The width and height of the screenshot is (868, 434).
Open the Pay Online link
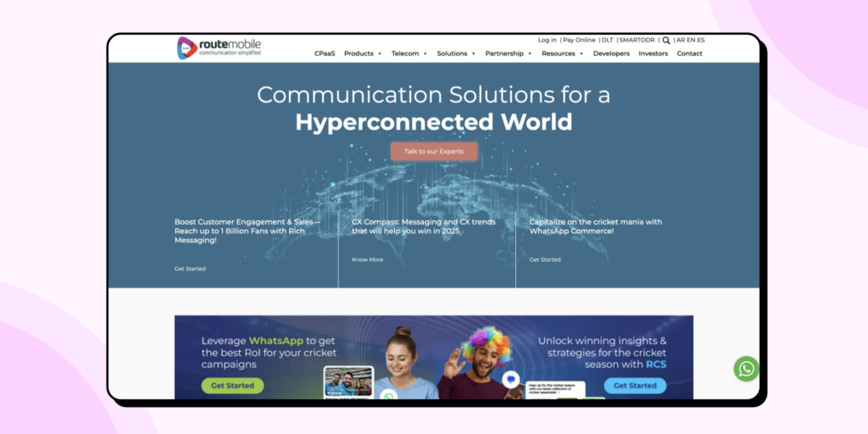click(579, 41)
